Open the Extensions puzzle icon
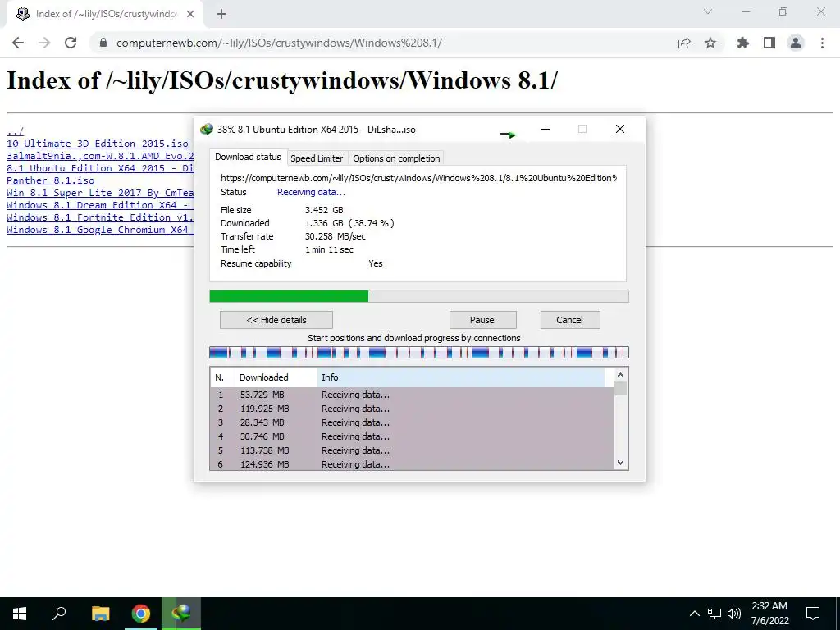Image resolution: width=840 pixels, height=630 pixels. pos(743,43)
